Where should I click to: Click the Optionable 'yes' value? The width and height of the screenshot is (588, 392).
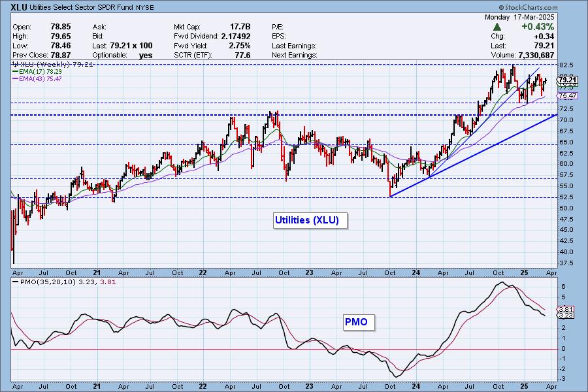[146, 55]
